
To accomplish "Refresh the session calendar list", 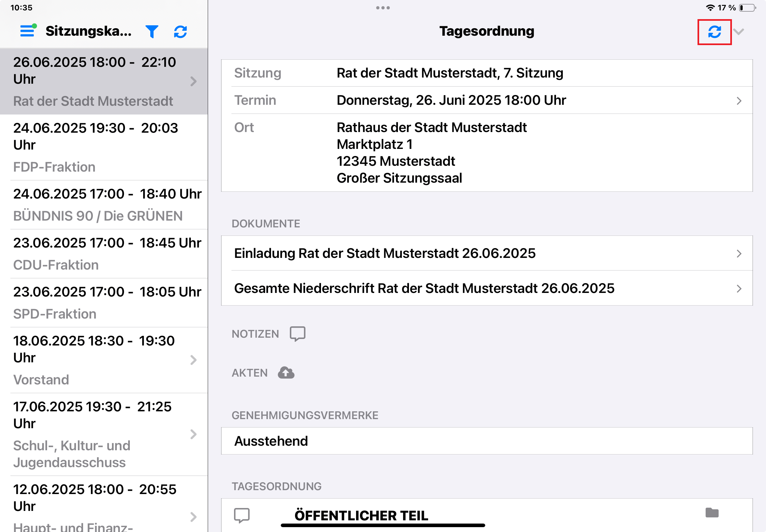I will [x=180, y=32].
